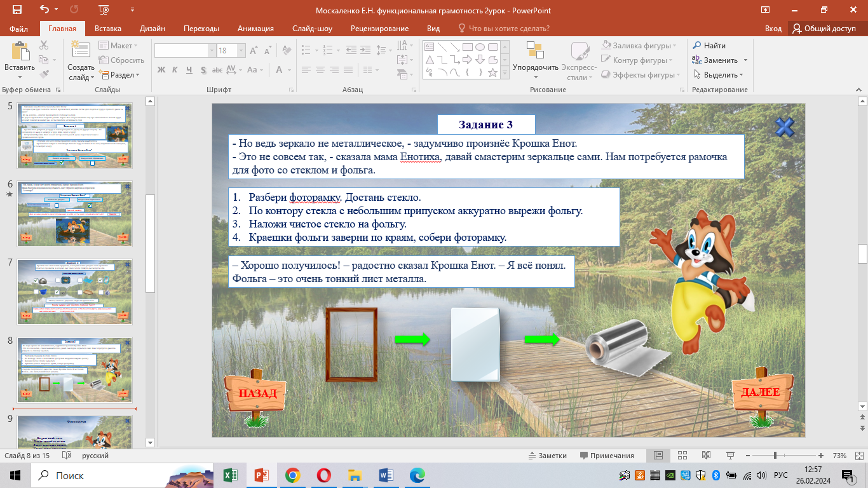
Task: Click the Save icon in quick access toolbar
Action: pos(17,10)
